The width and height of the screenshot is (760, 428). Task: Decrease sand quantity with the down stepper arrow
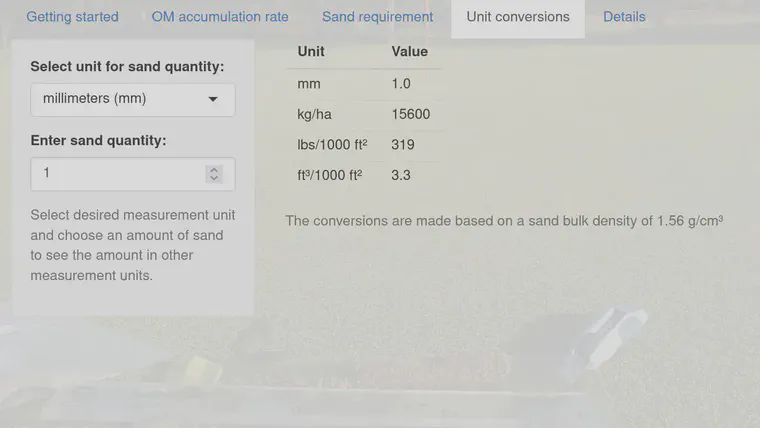coord(214,178)
